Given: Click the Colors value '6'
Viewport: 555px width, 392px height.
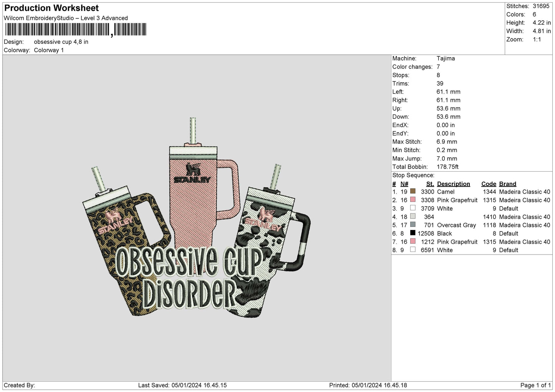Looking at the screenshot, I should tap(534, 15).
